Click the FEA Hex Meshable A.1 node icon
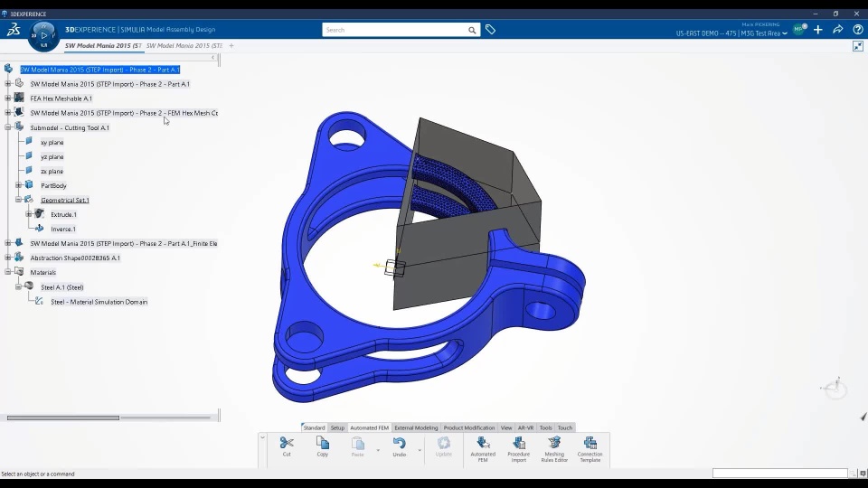868x488 pixels. coord(19,98)
